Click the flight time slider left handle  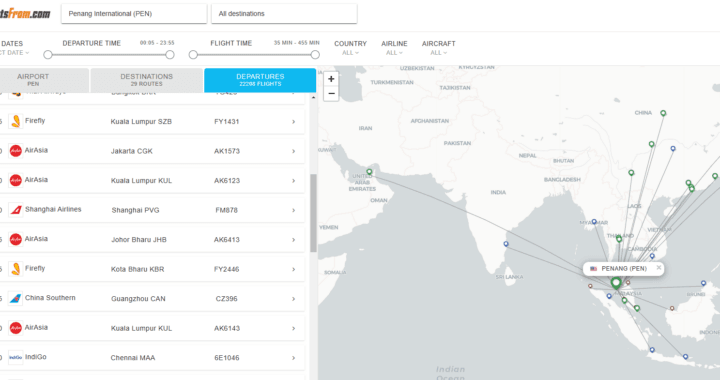point(193,55)
